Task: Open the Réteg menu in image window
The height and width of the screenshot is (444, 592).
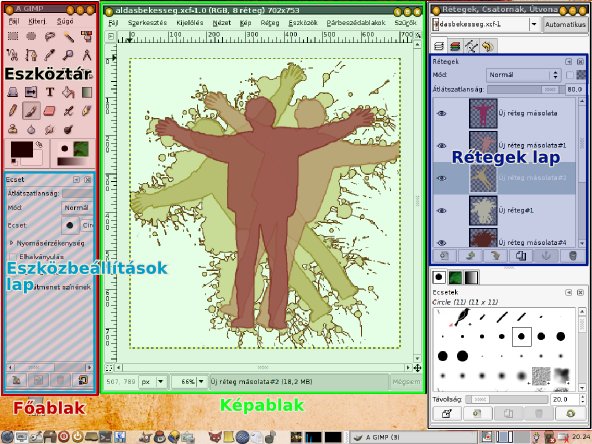Action: coord(270,23)
